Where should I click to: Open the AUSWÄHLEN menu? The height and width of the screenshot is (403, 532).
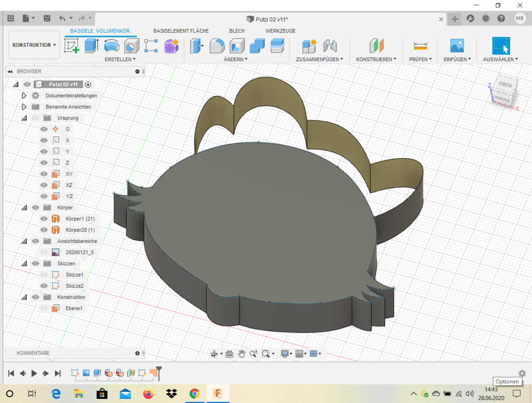[x=500, y=59]
